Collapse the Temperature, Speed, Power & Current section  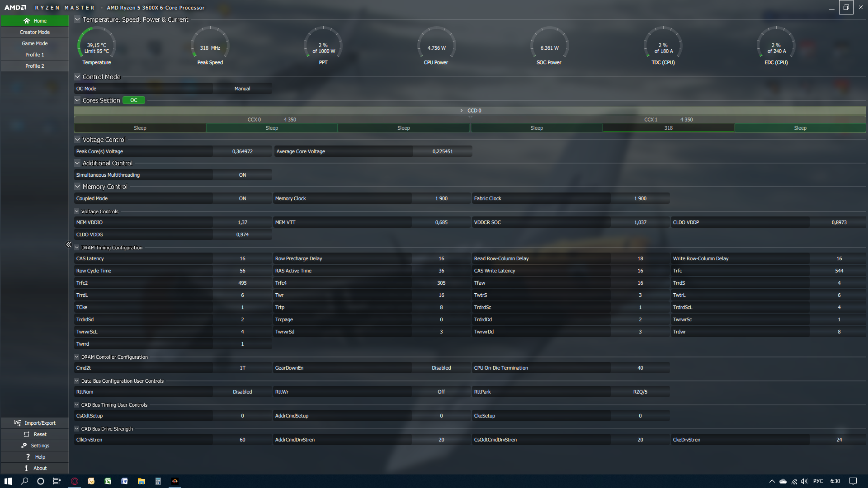(x=77, y=19)
